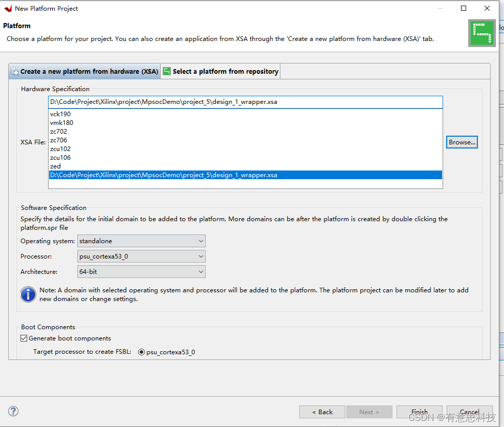The height and width of the screenshot is (427, 504).
Task: Open the Operating system dropdown
Action: pos(141,241)
